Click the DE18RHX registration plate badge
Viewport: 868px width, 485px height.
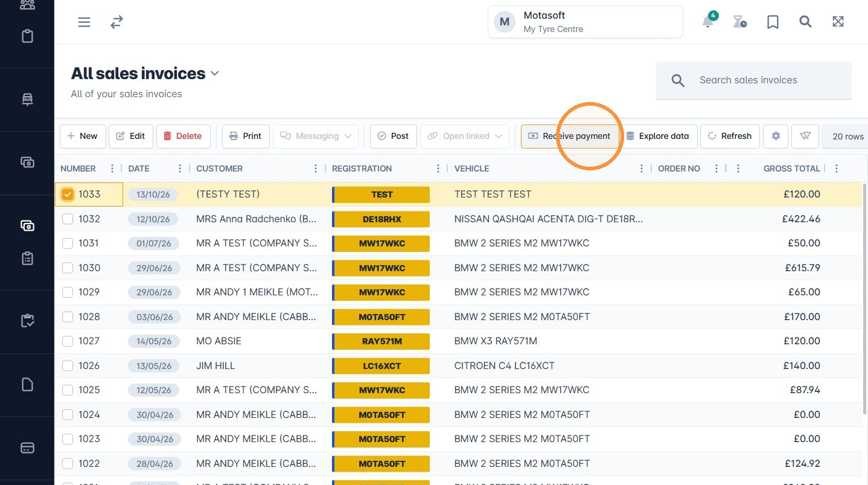381,219
